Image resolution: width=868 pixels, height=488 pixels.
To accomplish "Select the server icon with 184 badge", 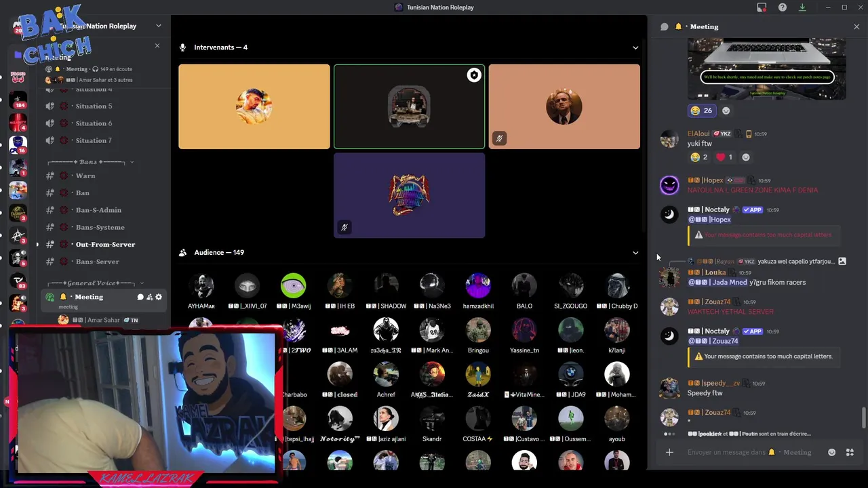I will pos(18,100).
